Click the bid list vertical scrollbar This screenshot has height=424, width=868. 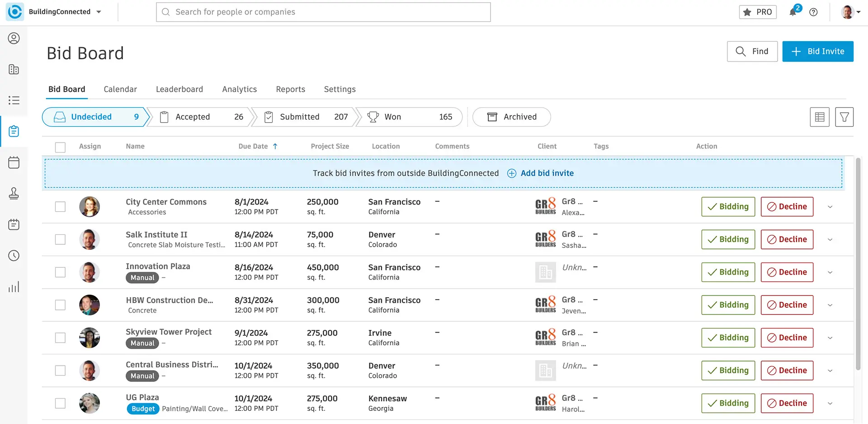858,264
